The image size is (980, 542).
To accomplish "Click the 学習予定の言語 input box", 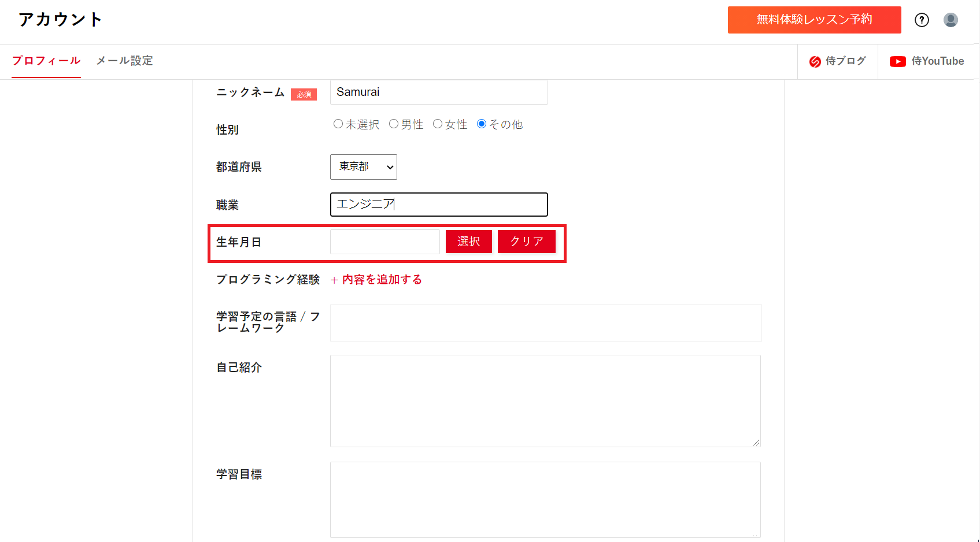I will [545, 323].
